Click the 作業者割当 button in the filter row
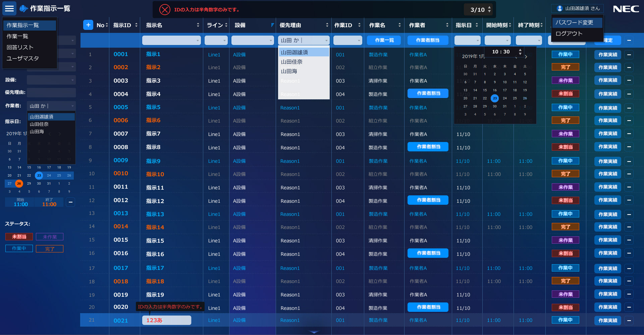 [428, 40]
